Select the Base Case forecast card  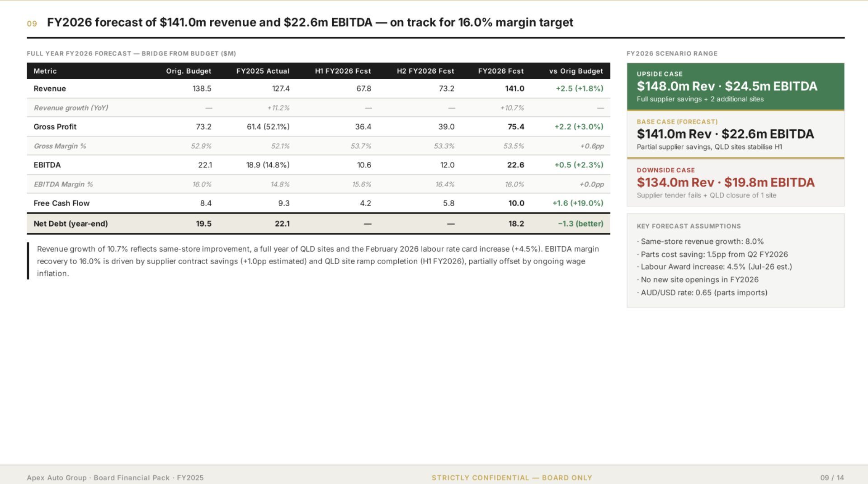coord(736,134)
